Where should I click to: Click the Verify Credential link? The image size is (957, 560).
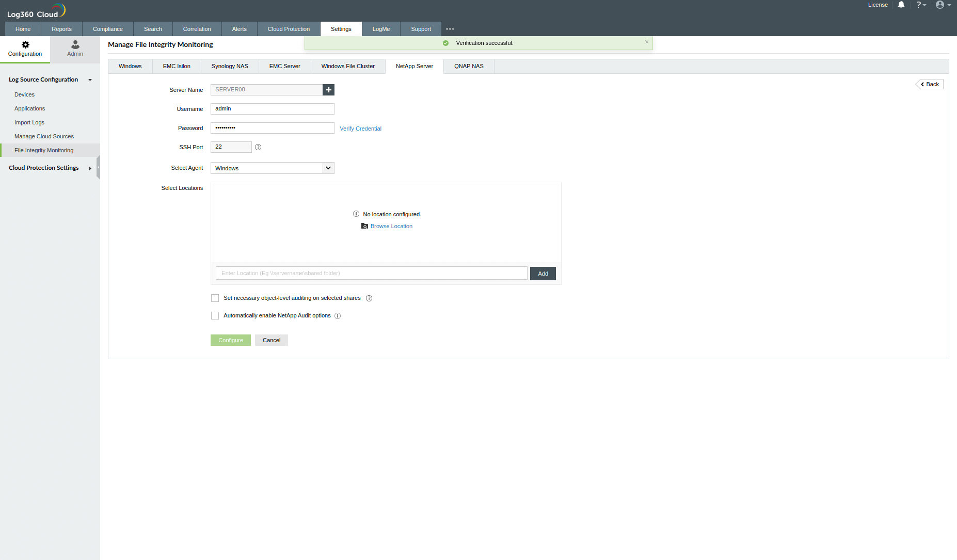(x=360, y=128)
